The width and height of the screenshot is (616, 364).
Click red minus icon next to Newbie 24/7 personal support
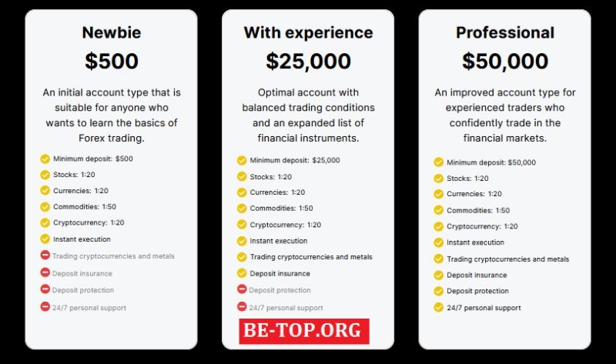coord(45,307)
